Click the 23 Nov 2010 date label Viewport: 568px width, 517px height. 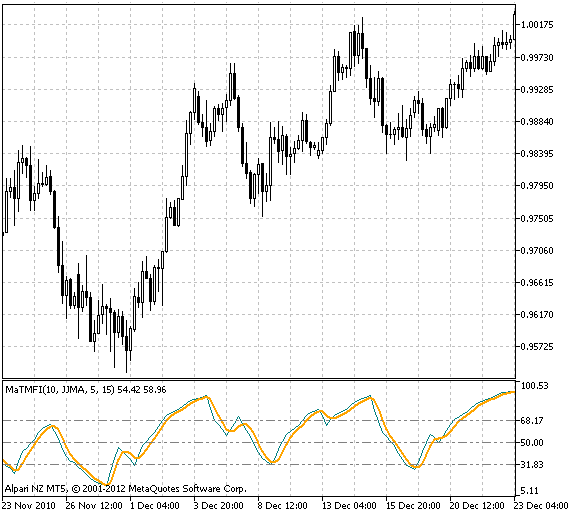(x=29, y=505)
